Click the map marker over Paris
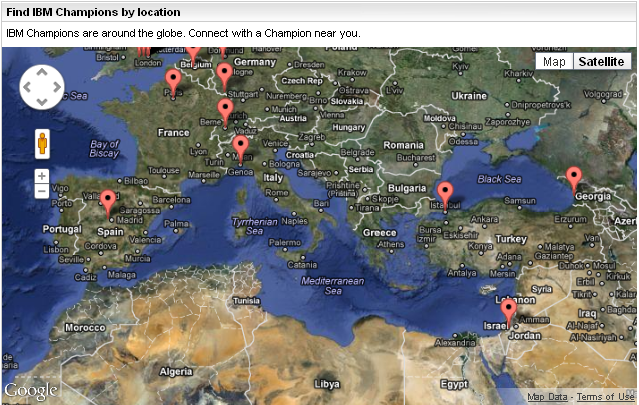Image resolution: width=639 pixels, height=405 pixels. coord(173,80)
